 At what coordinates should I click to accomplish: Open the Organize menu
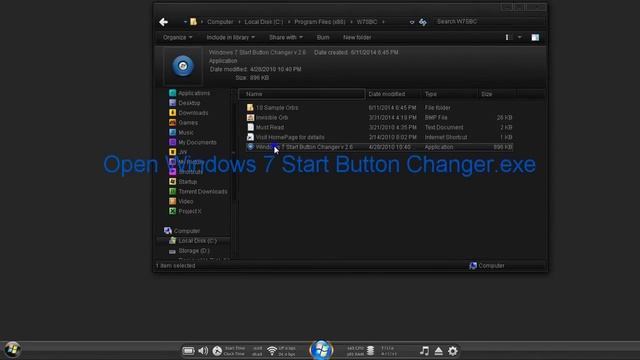tap(178, 38)
